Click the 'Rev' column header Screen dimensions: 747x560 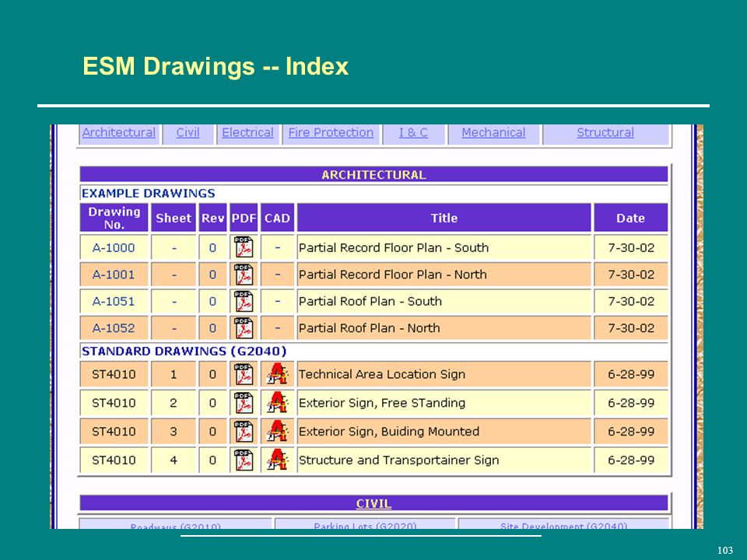(212, 218)
